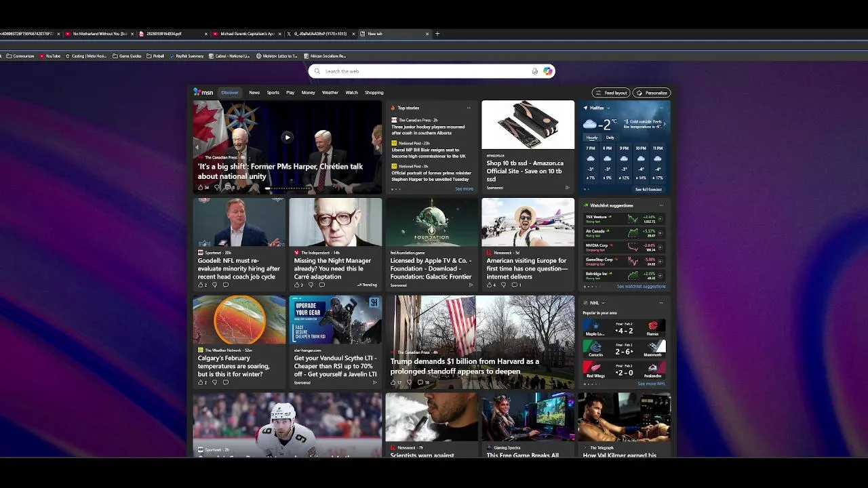
Task: Switch weather view to Daily
Action: coord(610,138)
